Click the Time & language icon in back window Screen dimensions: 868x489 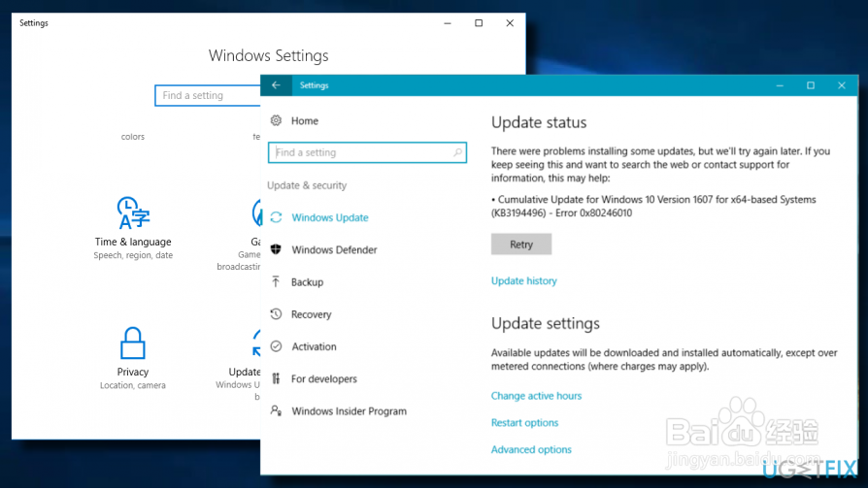coord(133,212)
